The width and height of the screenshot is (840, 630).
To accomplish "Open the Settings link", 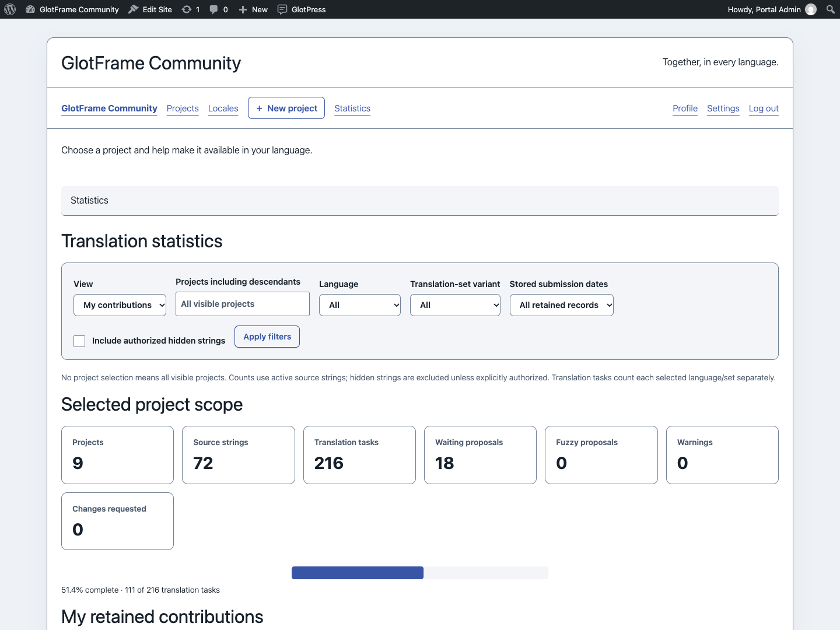I will click(723, 108).
